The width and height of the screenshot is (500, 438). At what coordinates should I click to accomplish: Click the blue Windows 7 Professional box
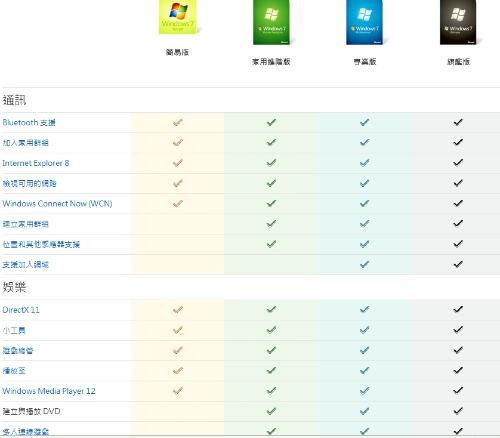(x=364, y=22)
